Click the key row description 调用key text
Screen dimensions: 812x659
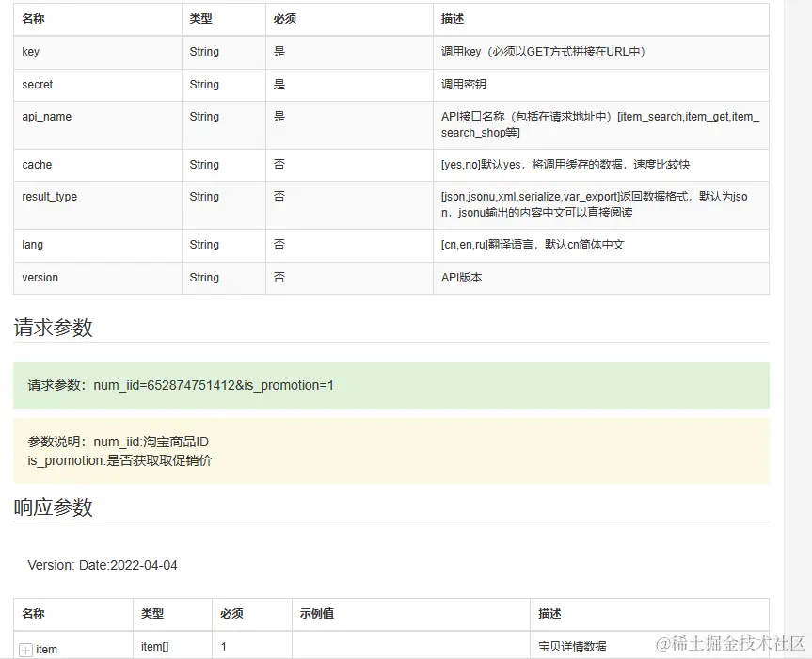coord(543,52)
